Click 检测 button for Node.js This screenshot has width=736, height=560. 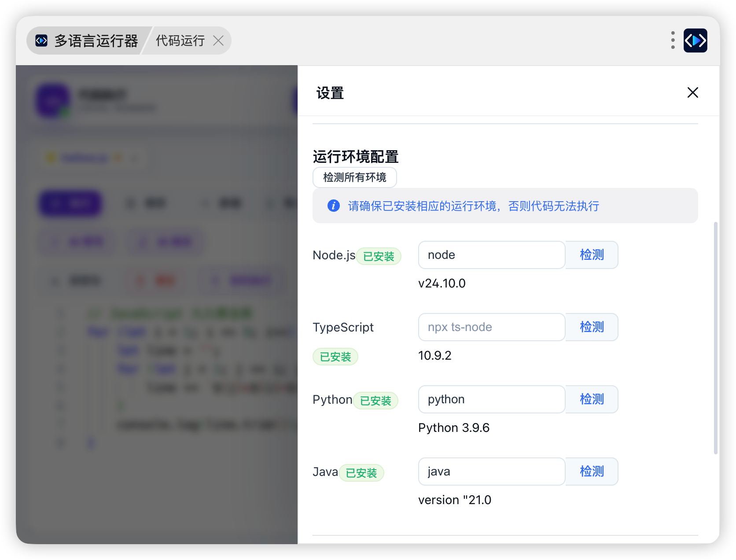tap(592, 255)
